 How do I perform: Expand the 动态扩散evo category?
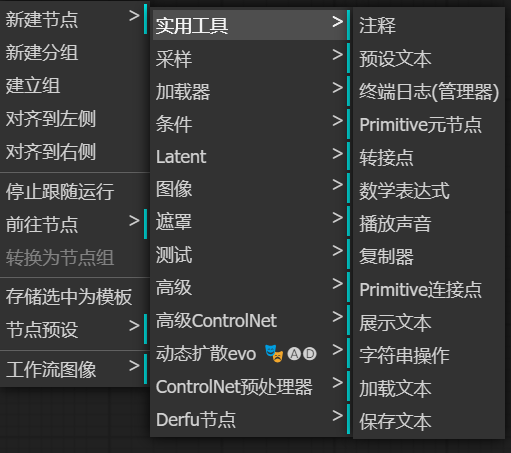[251, 353]
